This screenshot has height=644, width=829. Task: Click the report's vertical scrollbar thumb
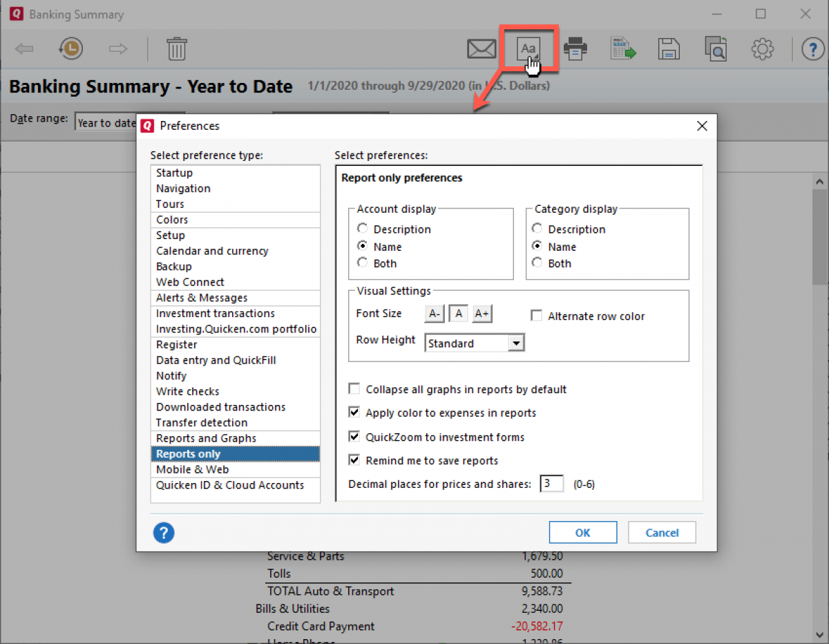(x=820, y=238)
